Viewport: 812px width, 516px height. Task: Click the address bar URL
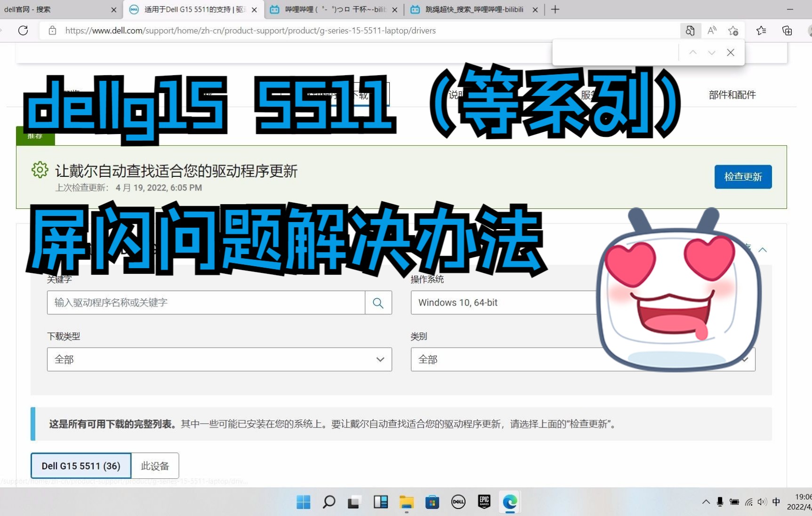(x=250, y=31)
